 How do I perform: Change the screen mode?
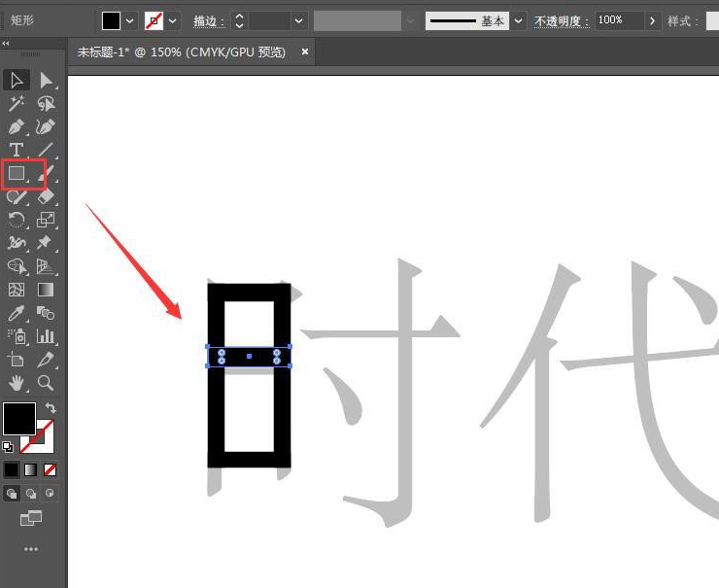click(31, 518)
